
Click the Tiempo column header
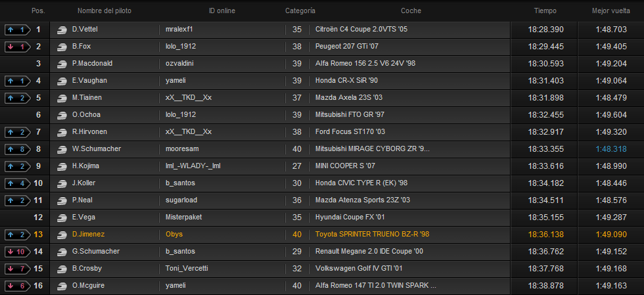(x=545, y=11)
